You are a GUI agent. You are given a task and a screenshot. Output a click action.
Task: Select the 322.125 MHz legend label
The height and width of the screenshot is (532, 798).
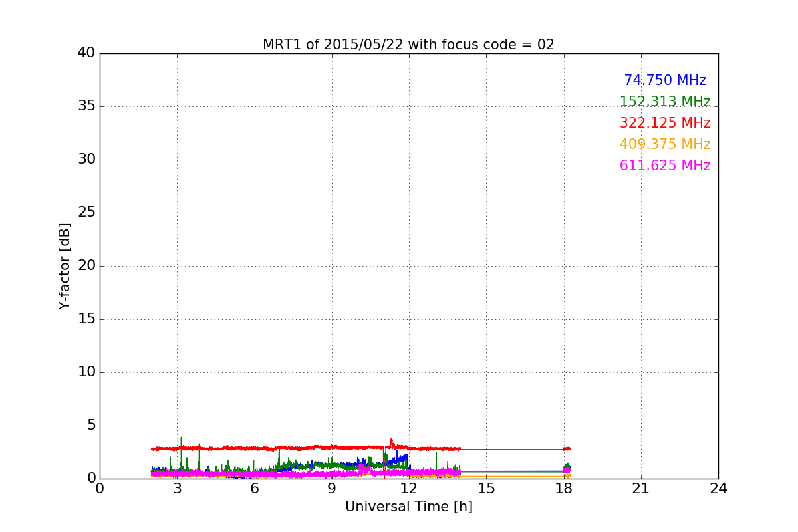[665, 123]
